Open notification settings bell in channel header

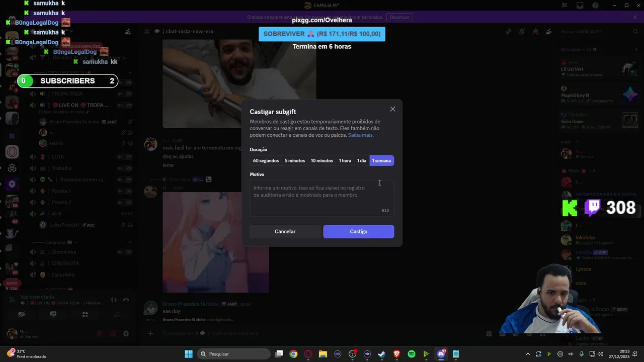[522, 32]
